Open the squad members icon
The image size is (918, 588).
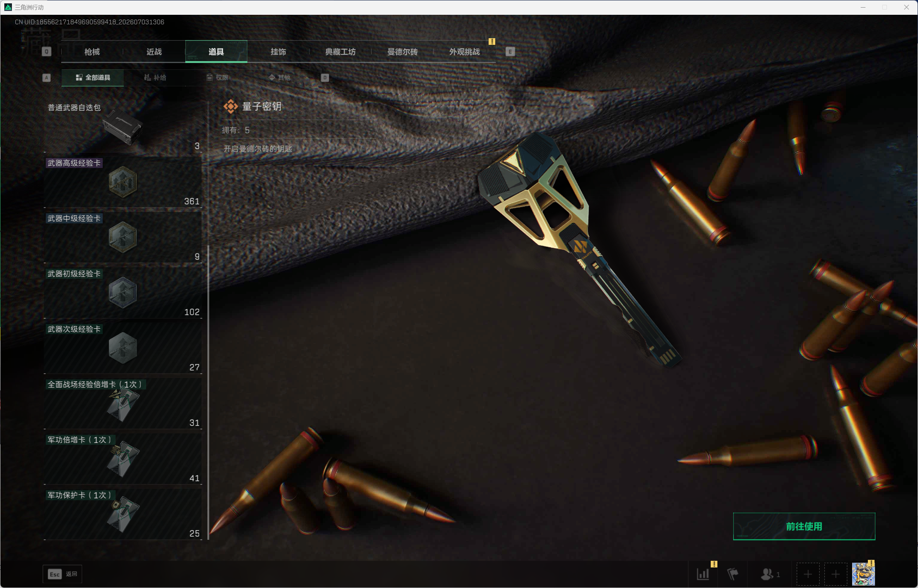click(770, 574)
